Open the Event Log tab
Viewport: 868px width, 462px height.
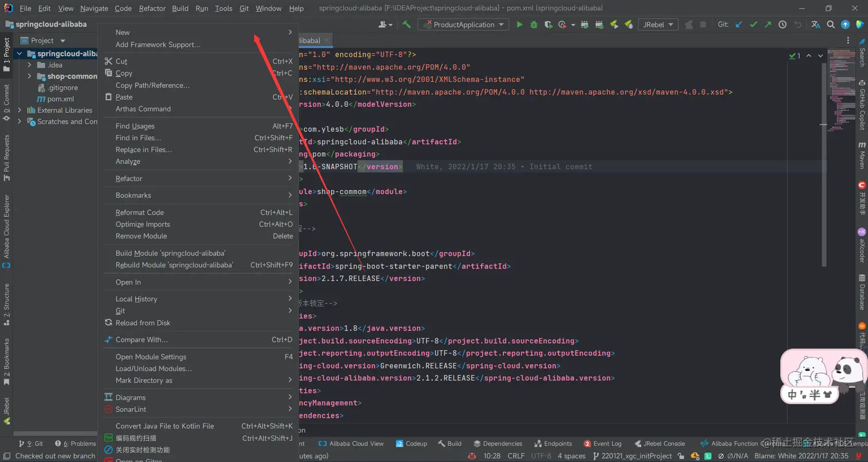(603, 444)
